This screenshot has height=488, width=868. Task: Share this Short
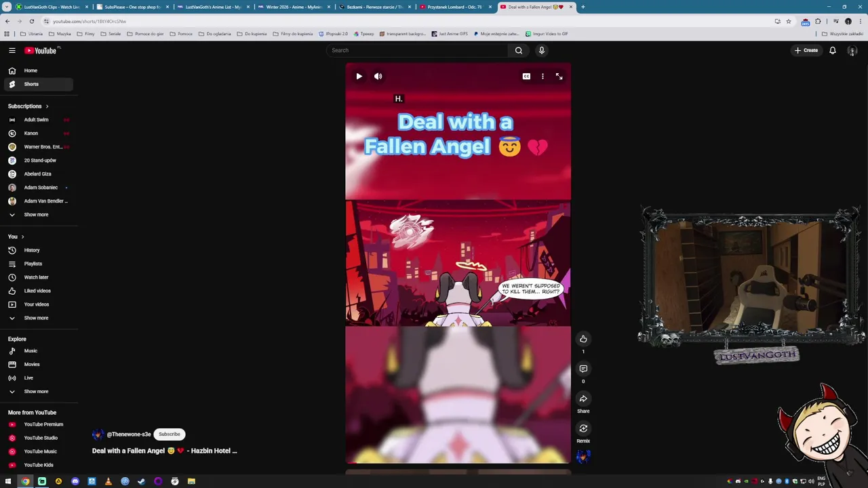(x=583, y=399)
